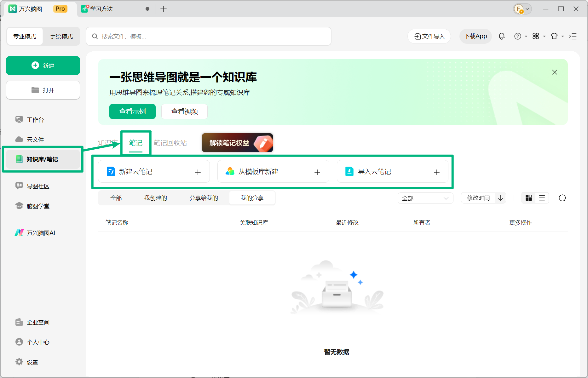The image size is (588, 378).
Task: Select 知识库/笔记 in sidebar
Action: pos(43,159)
